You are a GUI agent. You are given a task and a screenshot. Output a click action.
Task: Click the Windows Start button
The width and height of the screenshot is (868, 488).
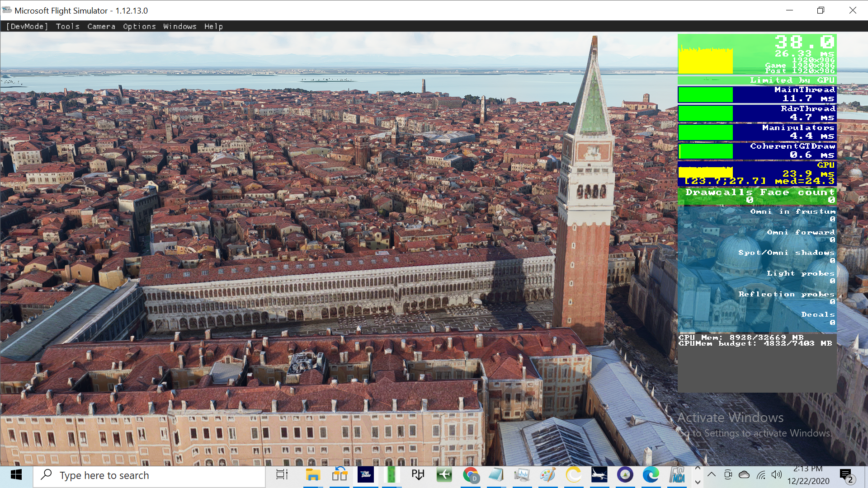tap(16, 475)
